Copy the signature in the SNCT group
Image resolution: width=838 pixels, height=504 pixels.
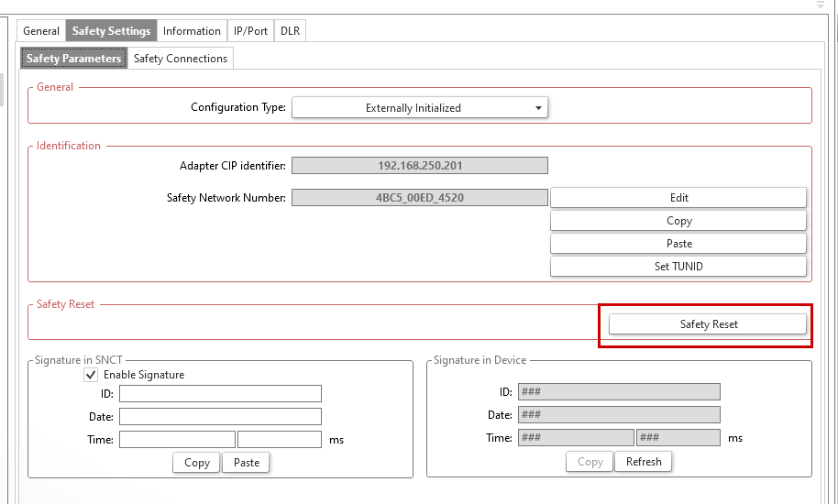[197, 463]
